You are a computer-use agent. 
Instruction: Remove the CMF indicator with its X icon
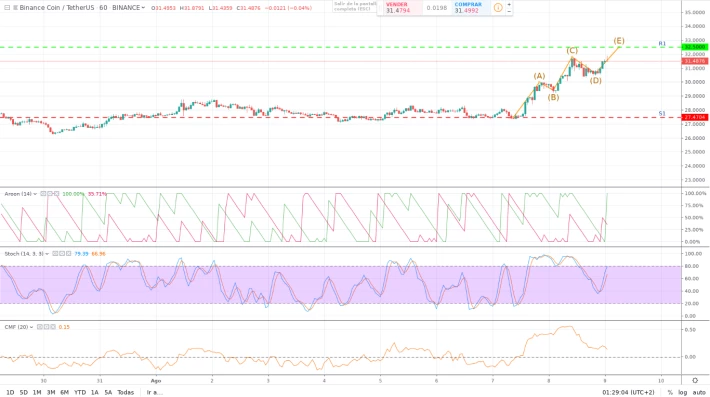(x=53, y=327)
